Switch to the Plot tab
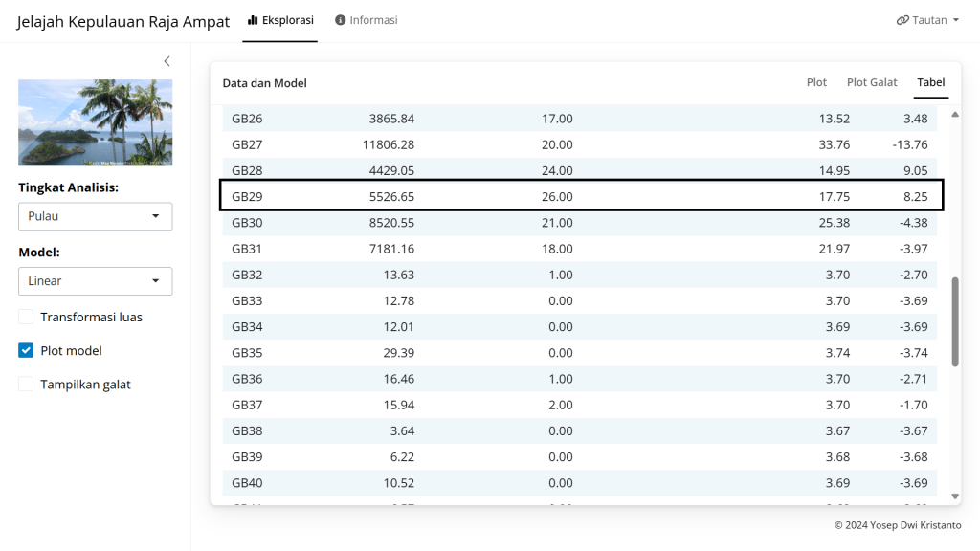 click(816, 82)
